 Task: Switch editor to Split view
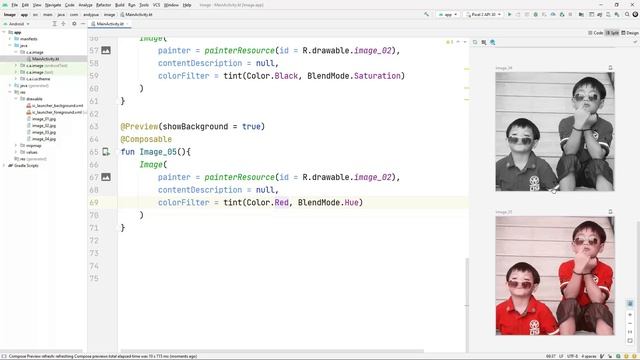point(612,33)
